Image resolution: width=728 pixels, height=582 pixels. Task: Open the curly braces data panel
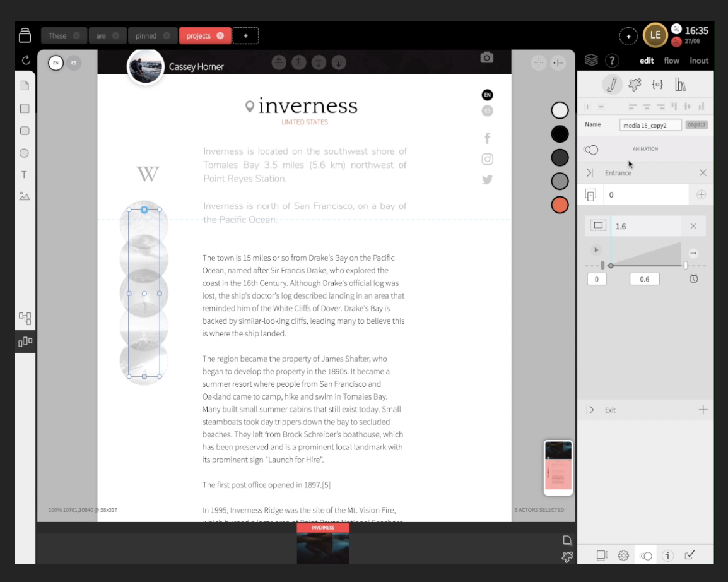657,84
